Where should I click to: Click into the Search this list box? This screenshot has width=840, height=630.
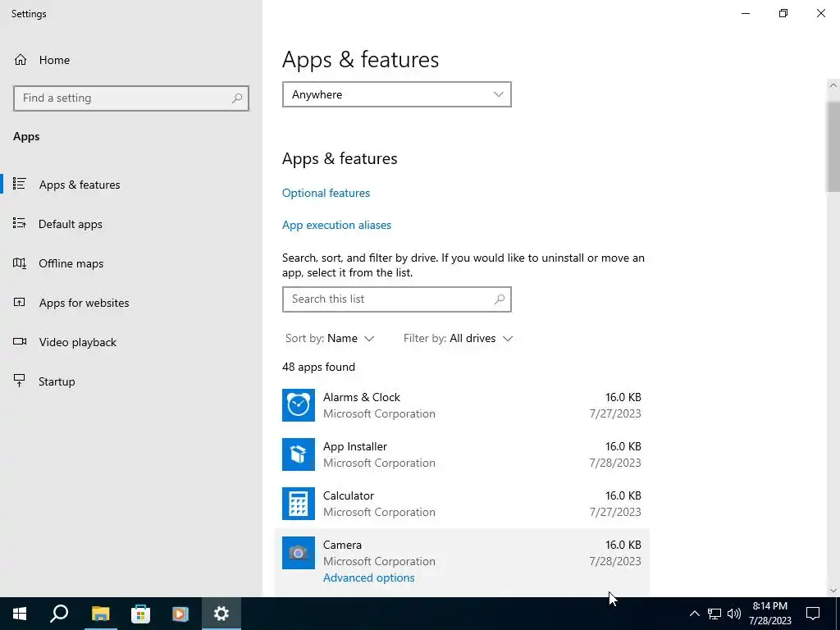click(397, 299)
